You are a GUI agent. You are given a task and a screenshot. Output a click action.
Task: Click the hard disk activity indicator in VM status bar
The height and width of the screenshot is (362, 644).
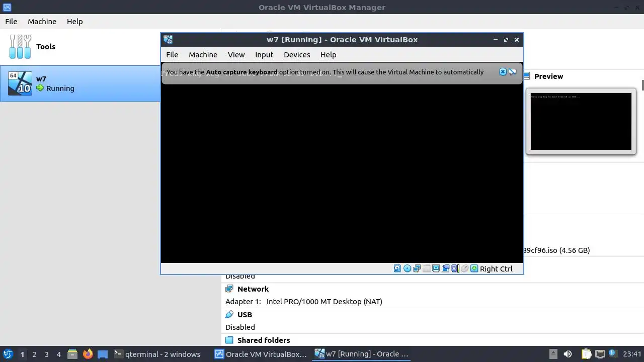point(397,268)
